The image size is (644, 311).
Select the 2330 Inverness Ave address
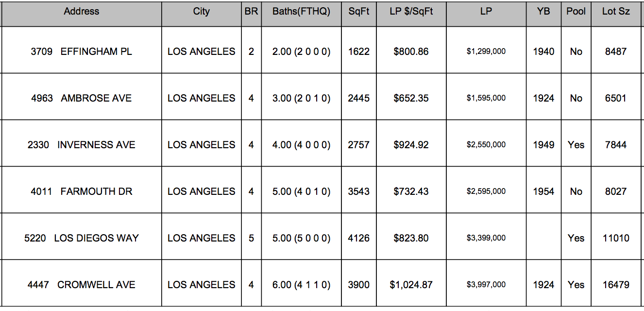81,144
